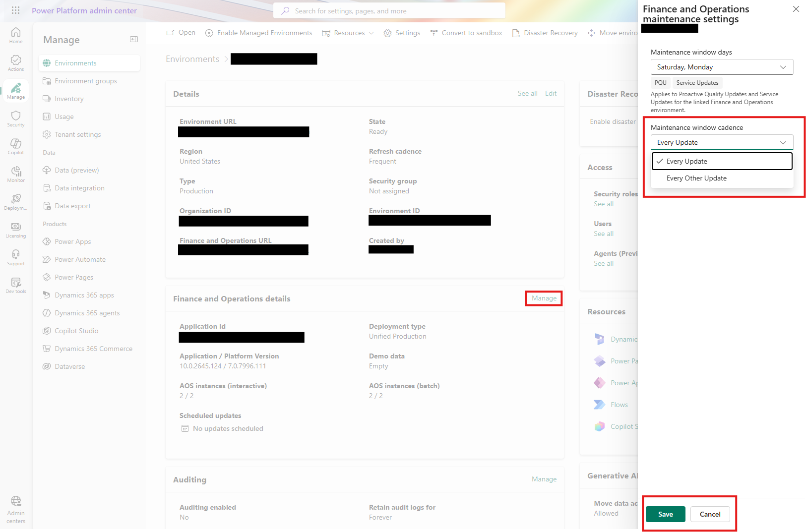Click Convert to sandbox command
Image resolution: width=806 pixels, height=532 pixels.
pyautogui.click(x=466, y=33)
